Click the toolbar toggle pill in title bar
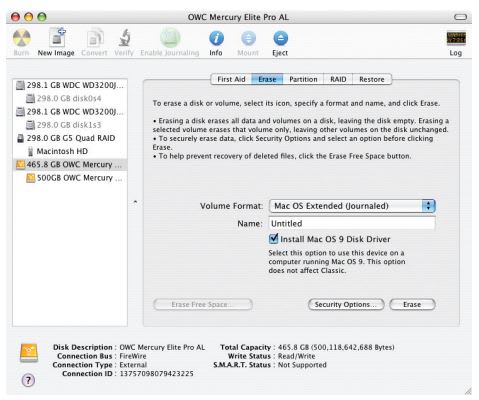The image size is (479, 400). click(x=460, y=17)
